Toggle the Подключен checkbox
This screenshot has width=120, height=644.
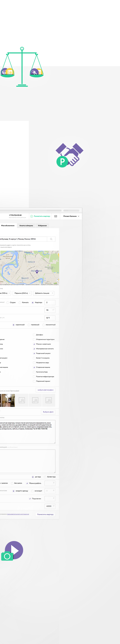point(30,499)
